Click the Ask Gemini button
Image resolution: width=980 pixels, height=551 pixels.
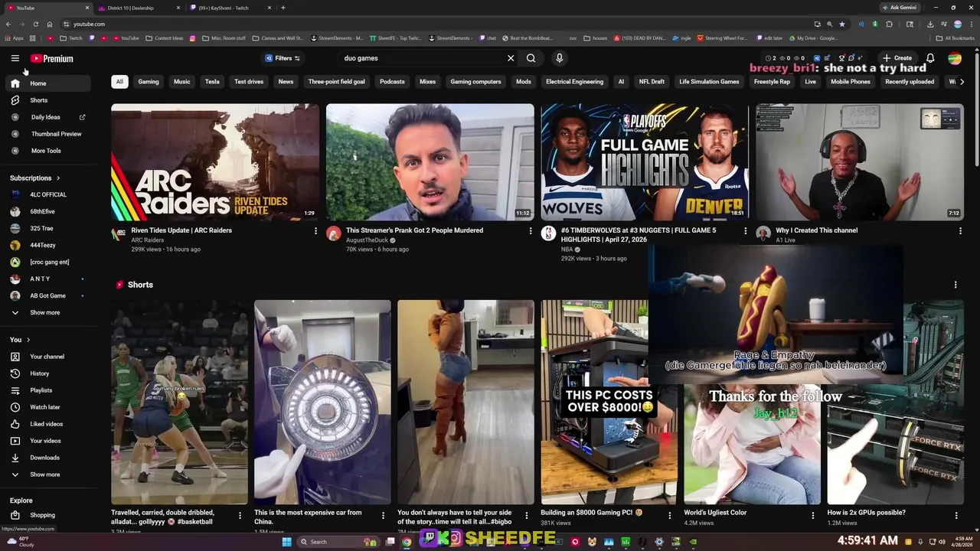pos(899,8)
